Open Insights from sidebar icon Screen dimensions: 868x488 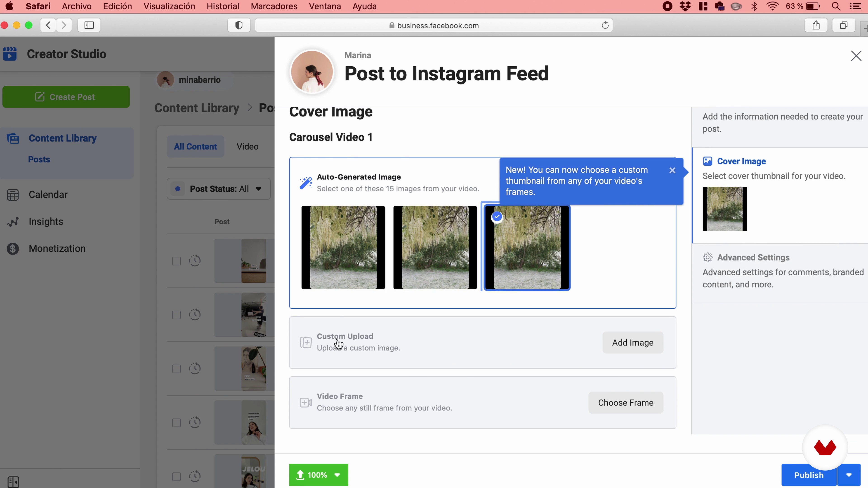click(x=13, y=222)
